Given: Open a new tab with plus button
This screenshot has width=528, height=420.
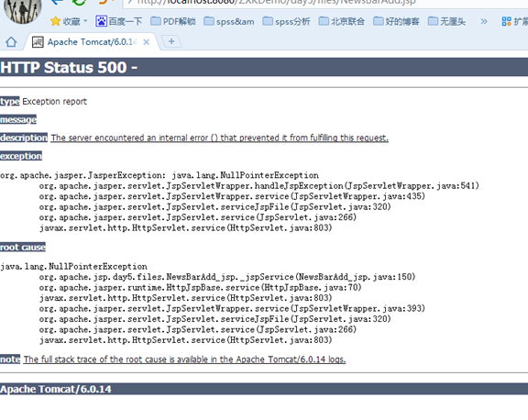Looking at the screenshot, I should click(171, 41).
